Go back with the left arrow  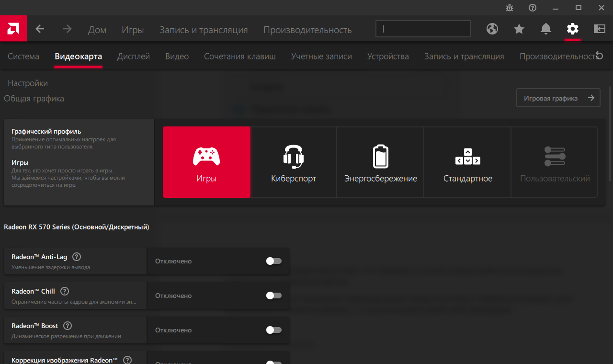point(40,29)
